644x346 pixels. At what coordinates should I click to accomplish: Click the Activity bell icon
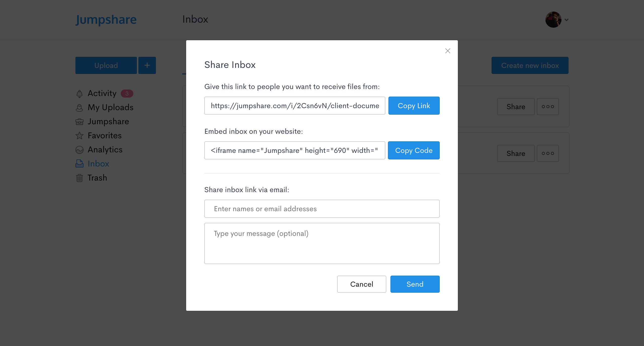point(79,94)
